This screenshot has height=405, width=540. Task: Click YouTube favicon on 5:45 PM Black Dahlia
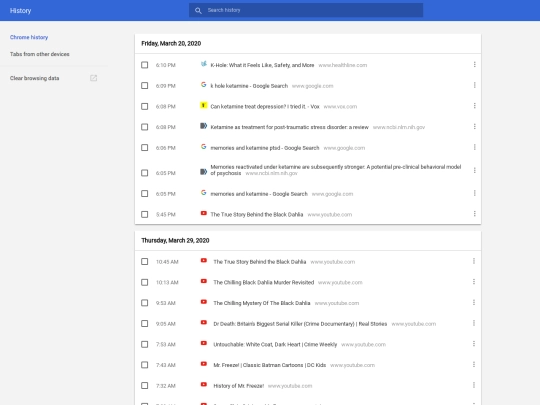click(x=204, y=214)
